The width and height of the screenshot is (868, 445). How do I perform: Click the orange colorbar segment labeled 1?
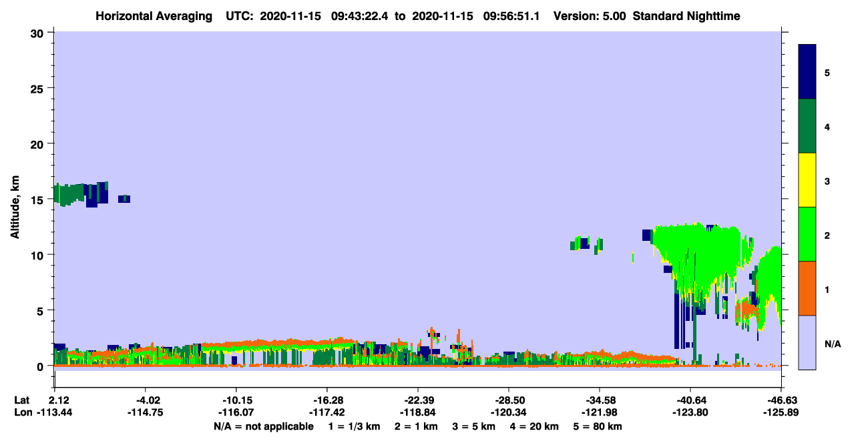pyautogui.click(x=807, y=288)
